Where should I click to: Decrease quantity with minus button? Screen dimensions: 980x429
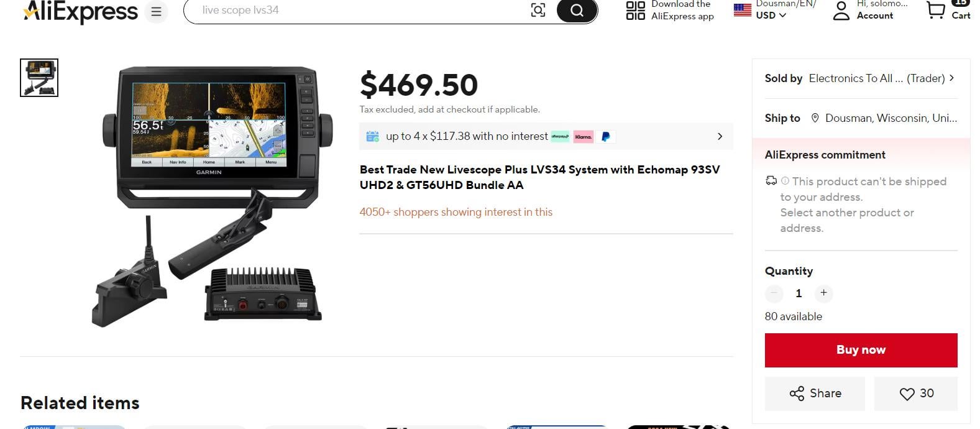pos(774,293)
